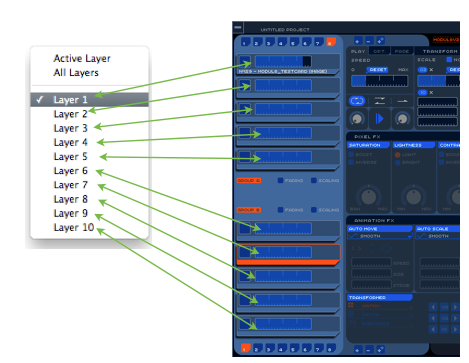Select top bank button 3

(270, 42)
